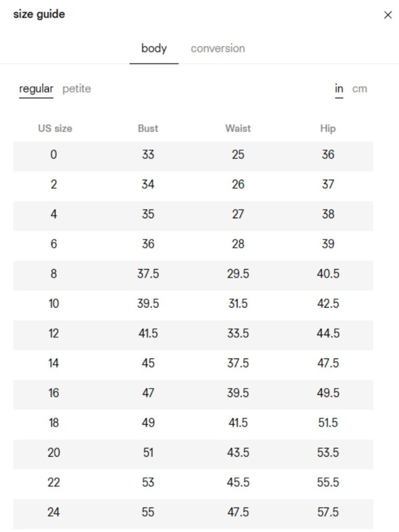399x532 pixels.
Task: Click the Waist column header
Action: tap(238, 129)
